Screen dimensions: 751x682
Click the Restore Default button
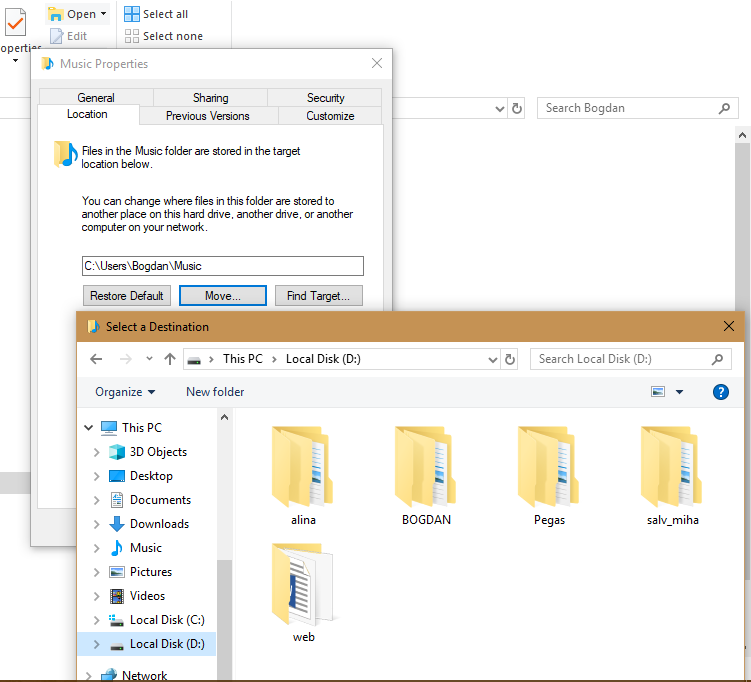126,296
